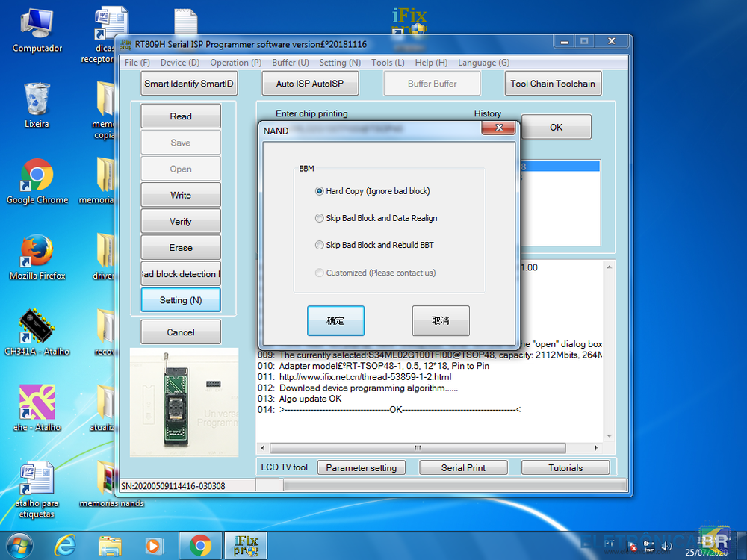Image resolution: width=747 pixels, height=560 pixels.
Task: Click the iFix Pro taskbar icon
Action: tap(244, 546)
